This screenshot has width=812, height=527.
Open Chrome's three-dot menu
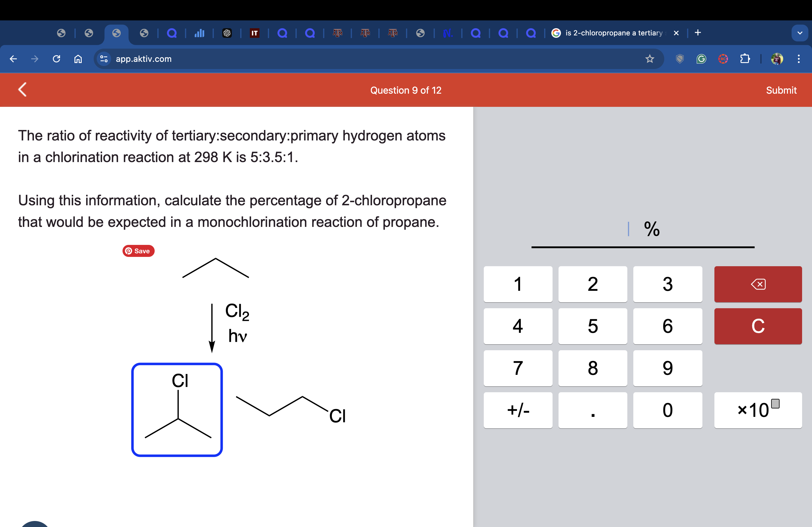(x=799, y=59)
